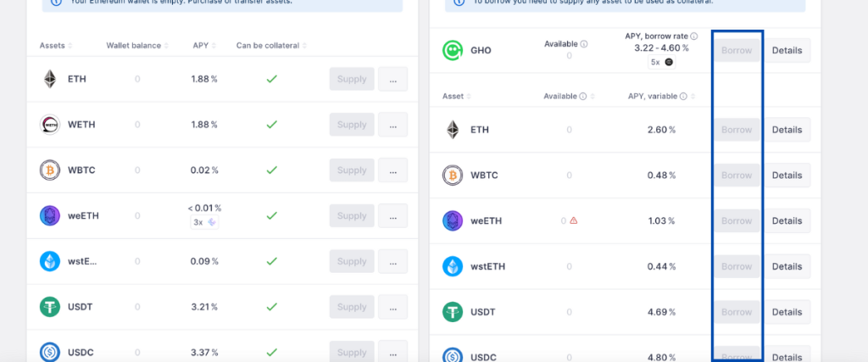This screenshot has width=868, height=362.
Task: Click the WETH token icon
Action: tap(50, 125)
